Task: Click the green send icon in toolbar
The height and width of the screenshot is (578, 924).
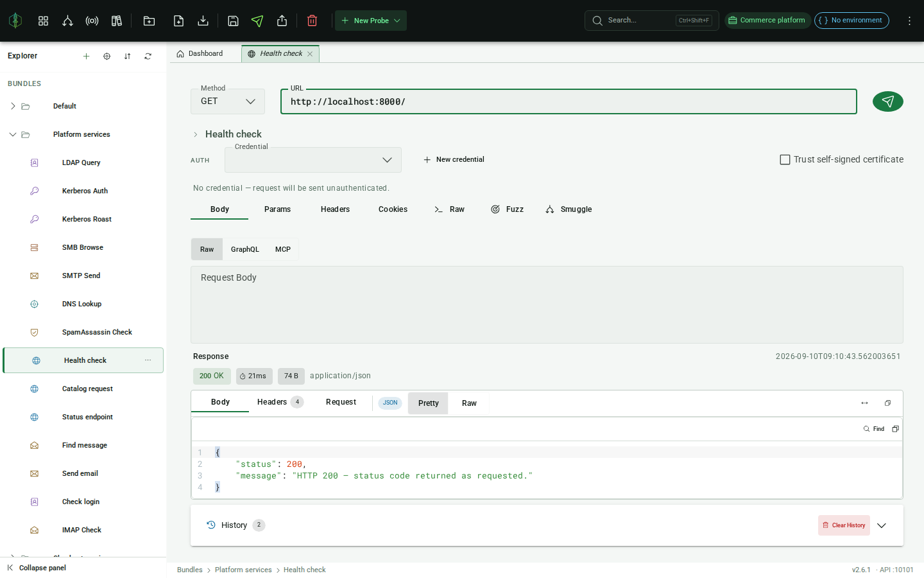Action: (257, 21)
